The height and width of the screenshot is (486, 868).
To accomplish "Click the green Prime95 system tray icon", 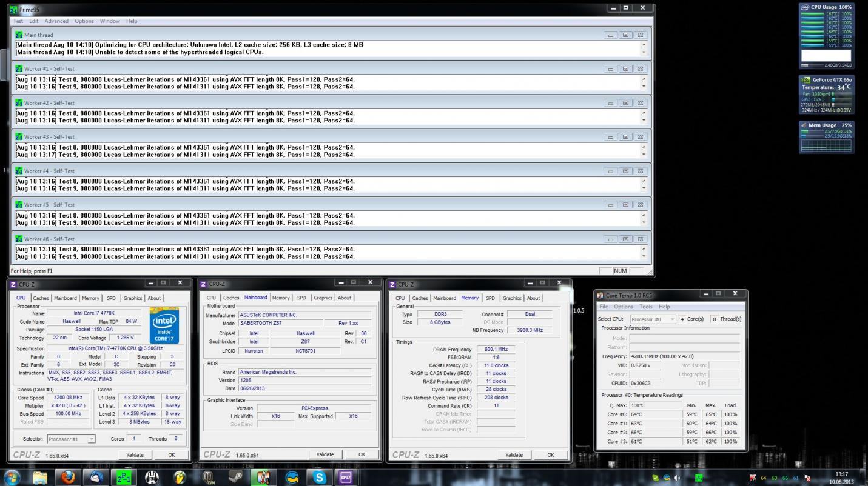I will click(699, 478).
